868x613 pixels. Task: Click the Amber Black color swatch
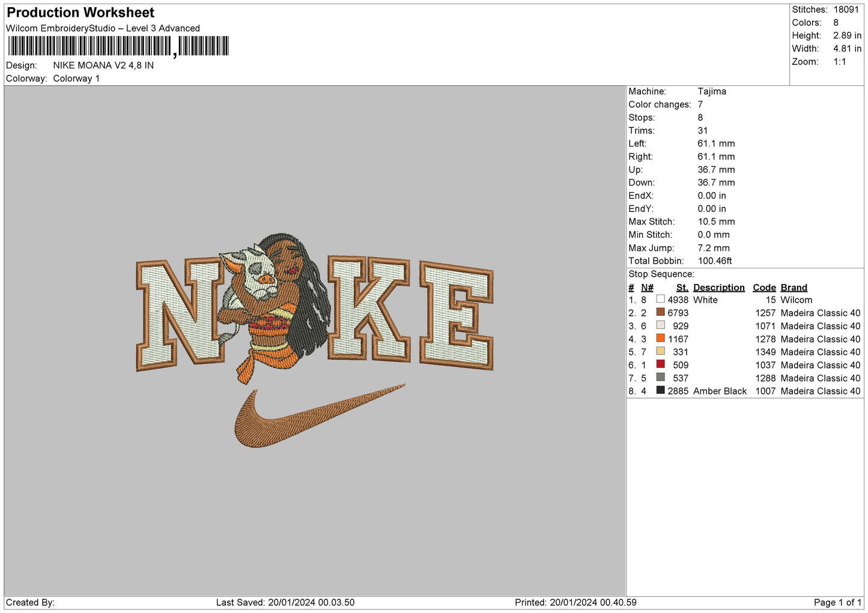pos(661,390)
